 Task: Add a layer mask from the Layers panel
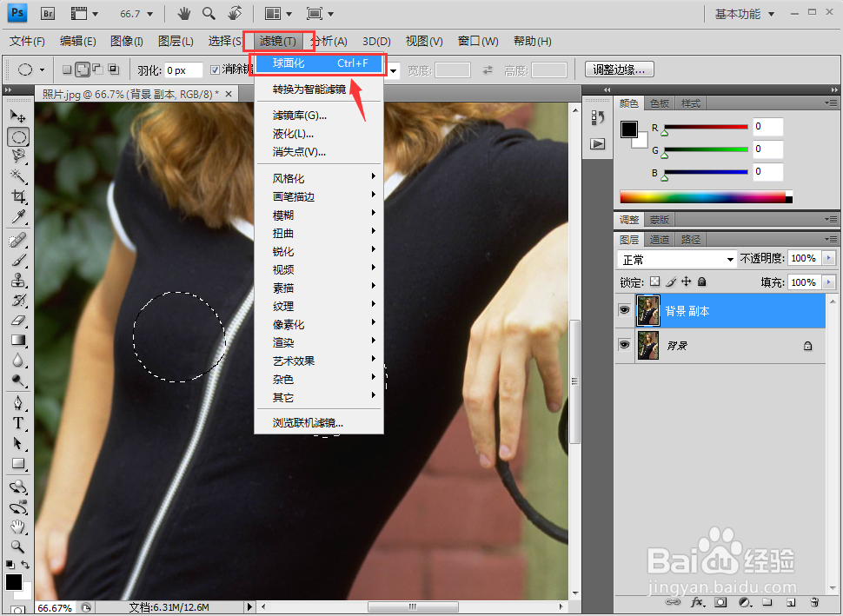point(720,601)
